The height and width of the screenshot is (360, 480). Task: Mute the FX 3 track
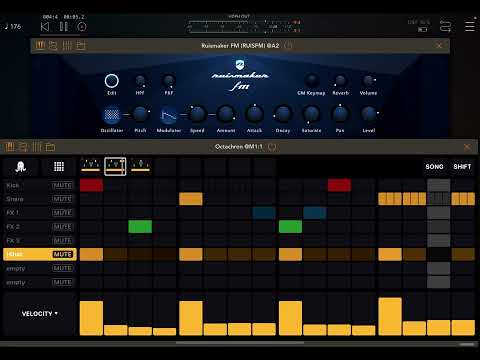click(x=62, y=241)
